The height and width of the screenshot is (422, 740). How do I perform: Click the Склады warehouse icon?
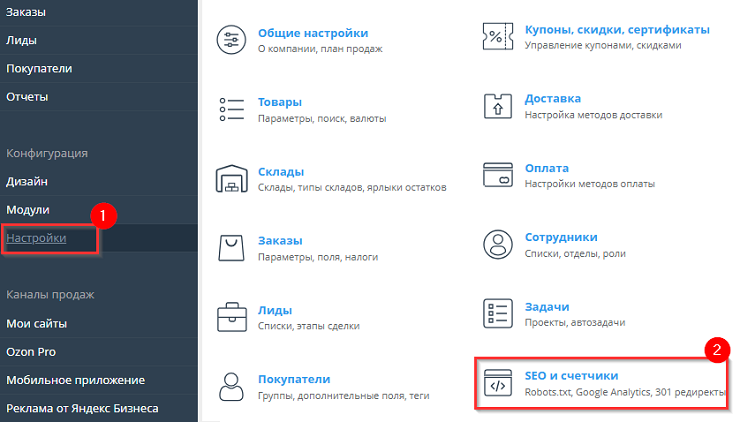(232, 178)
